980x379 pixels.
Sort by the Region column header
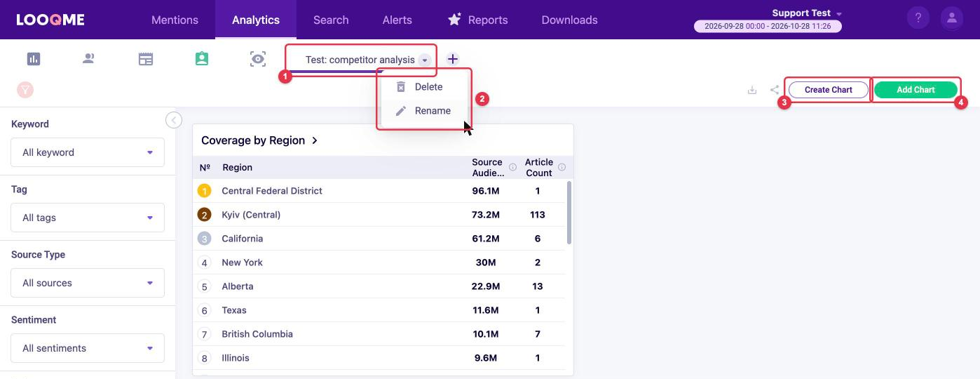point(237,167)
